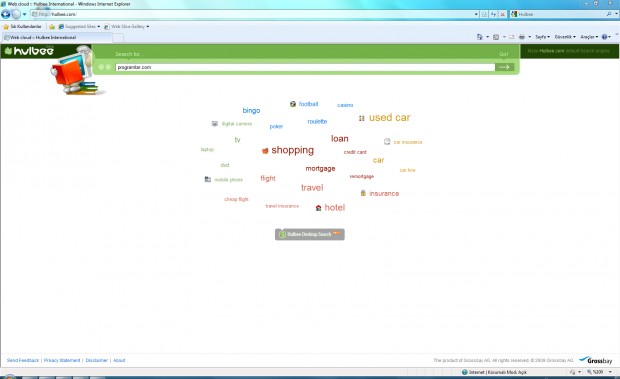
Task: Open the 'used car' tag link
Action: [x=389, y=117]
